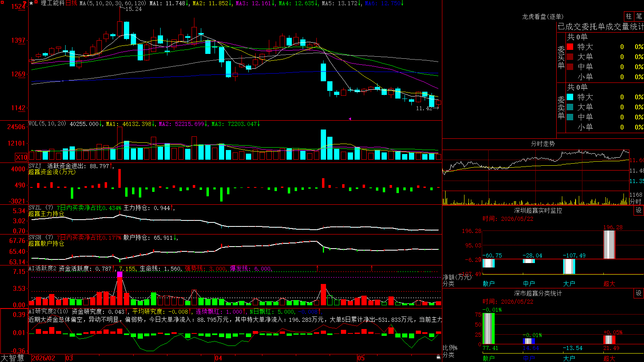The image size is (644, 362).
Task: Click the dark red 中单 buy-order swatch
Action: (x=570, y=67)
